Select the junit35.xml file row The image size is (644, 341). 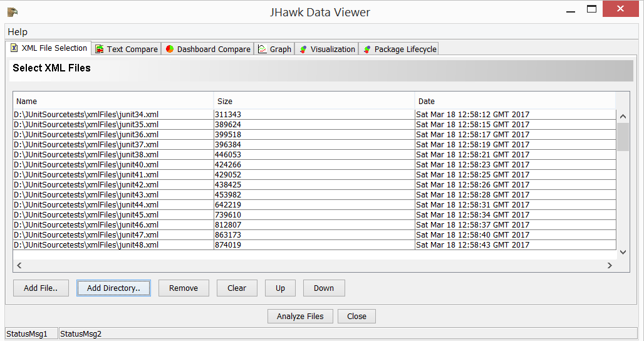point(314,125)
